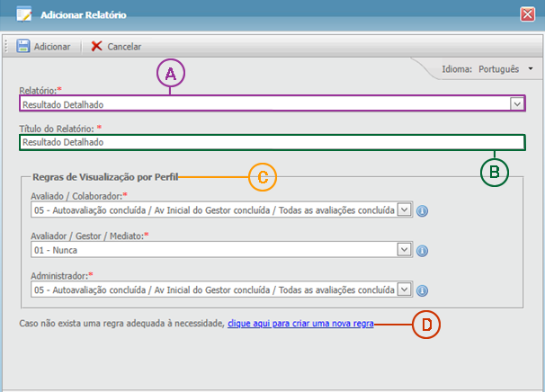
Task: Focus the Título do Relatório text field
Action: [x=270, y=142]
